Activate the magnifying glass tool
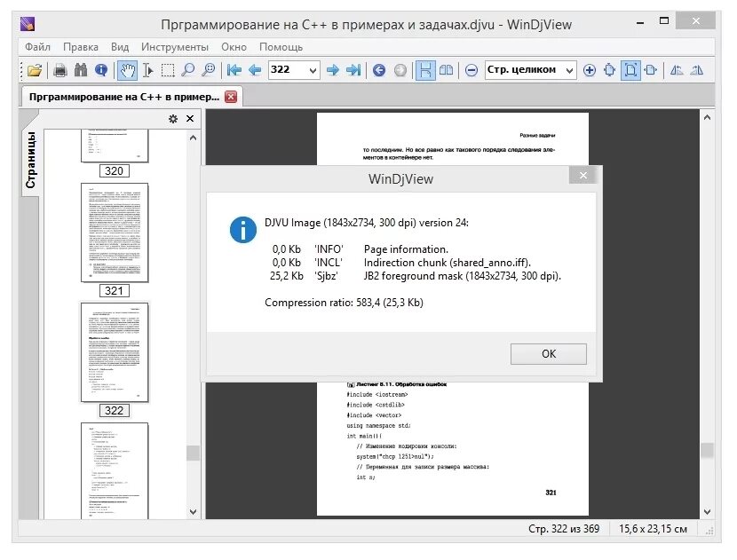Screen dimensions: 737x560 pyautogui.click(x=188, y=70)
